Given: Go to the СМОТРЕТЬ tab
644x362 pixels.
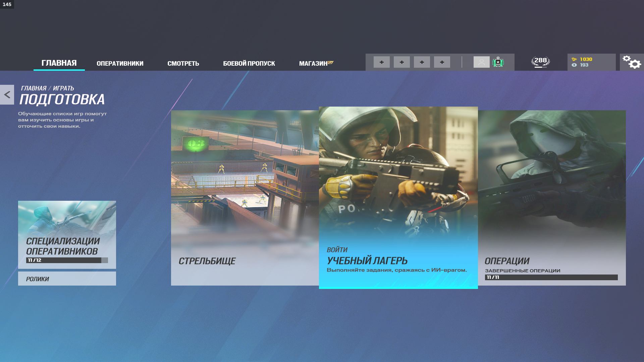Looking at the screenshot, I should point(183,63).
